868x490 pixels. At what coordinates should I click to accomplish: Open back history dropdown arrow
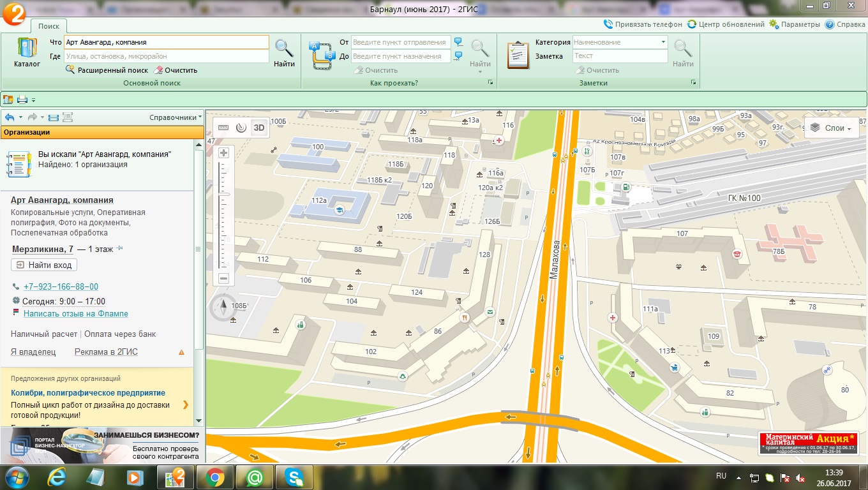tap(20, 117)
